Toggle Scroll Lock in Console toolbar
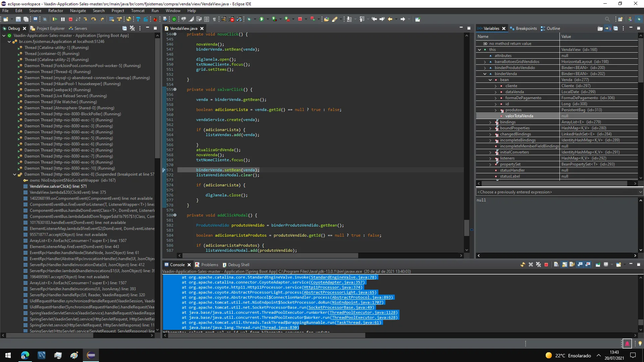The width and height of the screenshot is (644, 362). tap(565, 264)
